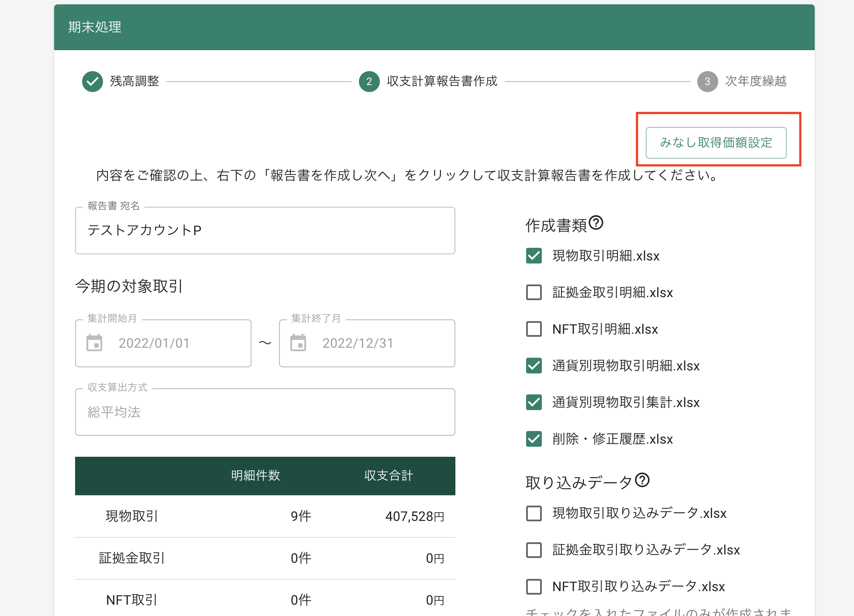Uncheck 現物取引明細.xlsx checkbox
The image size is (854, 616).
click(x=534, y=256)
